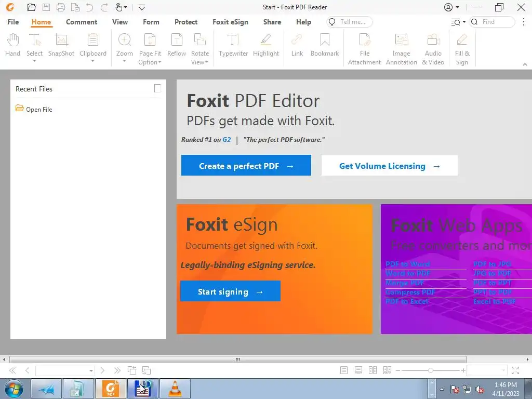Add a Bookmark
Image resolution: width=532 pixels, height=399 pixels.
click(x=325, y=45)
